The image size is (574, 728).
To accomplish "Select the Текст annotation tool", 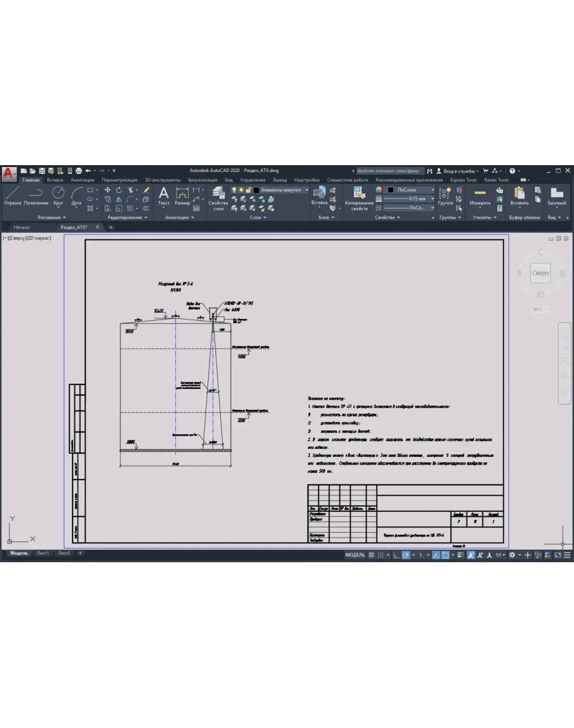I will coord(163,196).
